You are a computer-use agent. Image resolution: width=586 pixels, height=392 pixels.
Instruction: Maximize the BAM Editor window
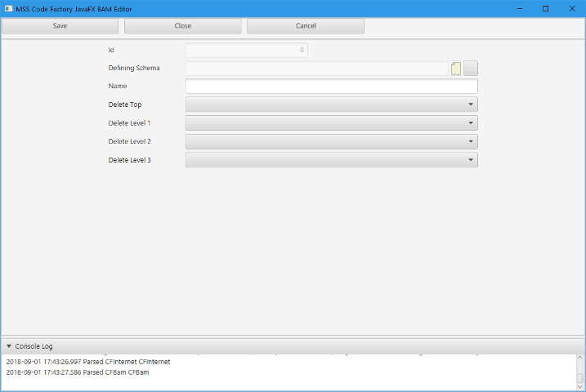(545, 8)
